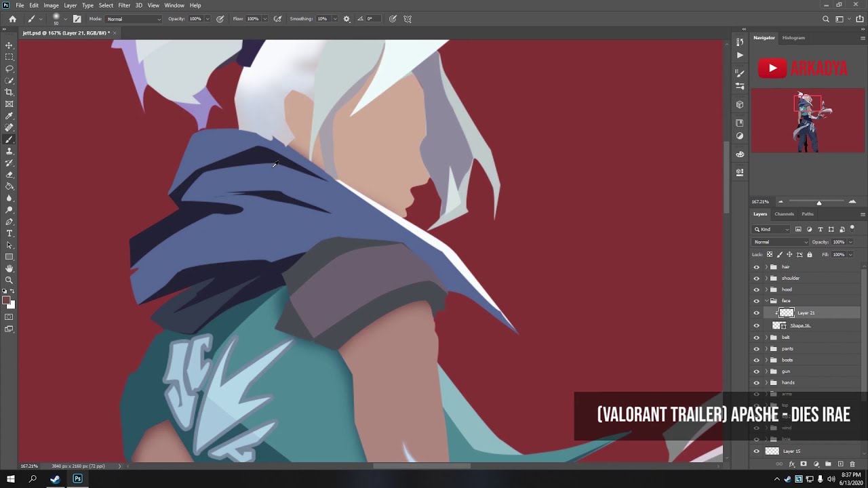The height and width of the screenshot is (488, 868).
Task: Hide the pants layer group
Action: (x=757, y=349)
